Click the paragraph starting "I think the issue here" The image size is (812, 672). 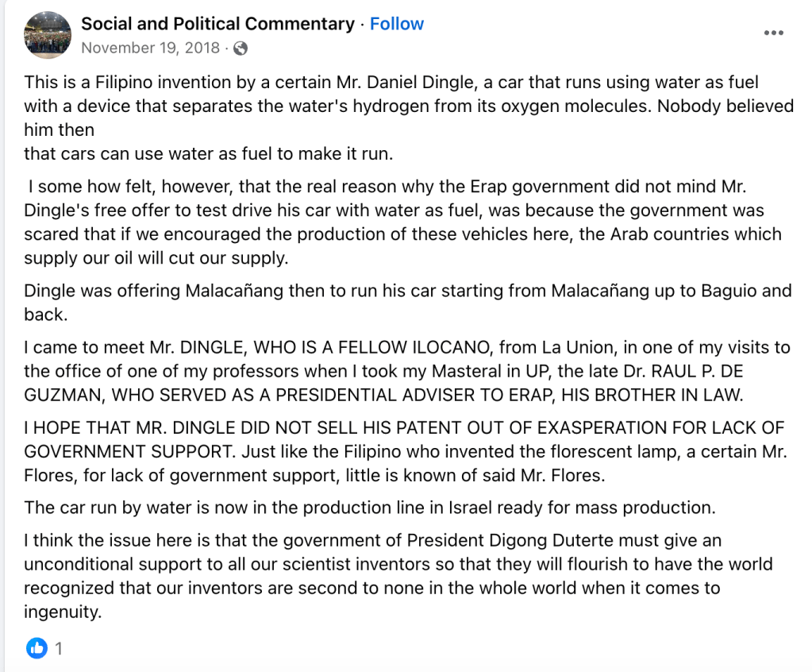(x=397, y=576)
